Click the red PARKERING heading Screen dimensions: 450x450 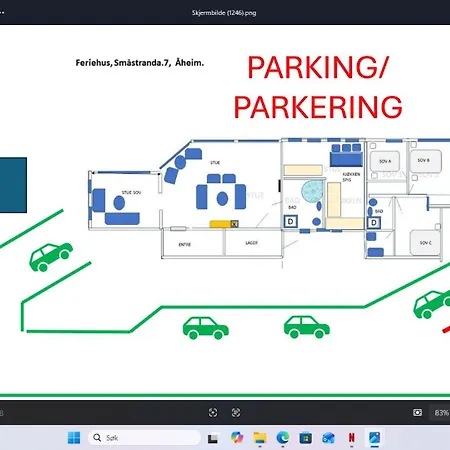[318, 107]
